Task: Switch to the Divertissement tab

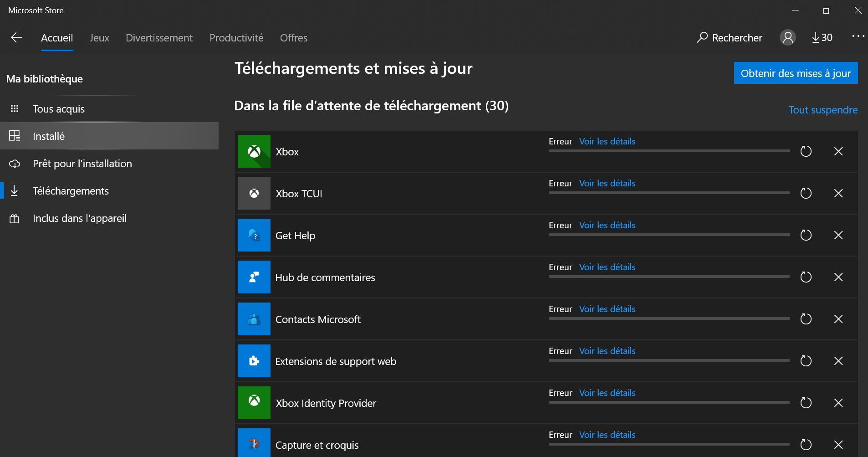Action: point(159,38)
